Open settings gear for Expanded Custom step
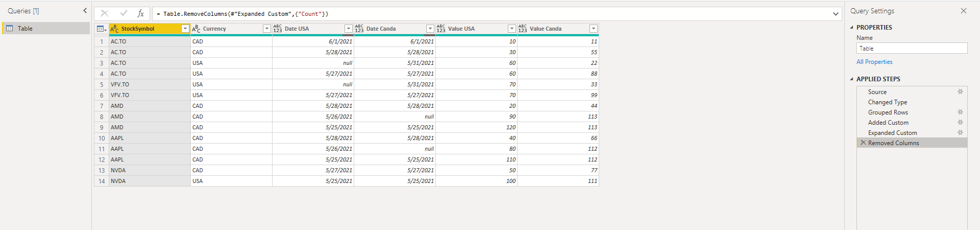This screenshot has width=980, height=230. [960, 133]
